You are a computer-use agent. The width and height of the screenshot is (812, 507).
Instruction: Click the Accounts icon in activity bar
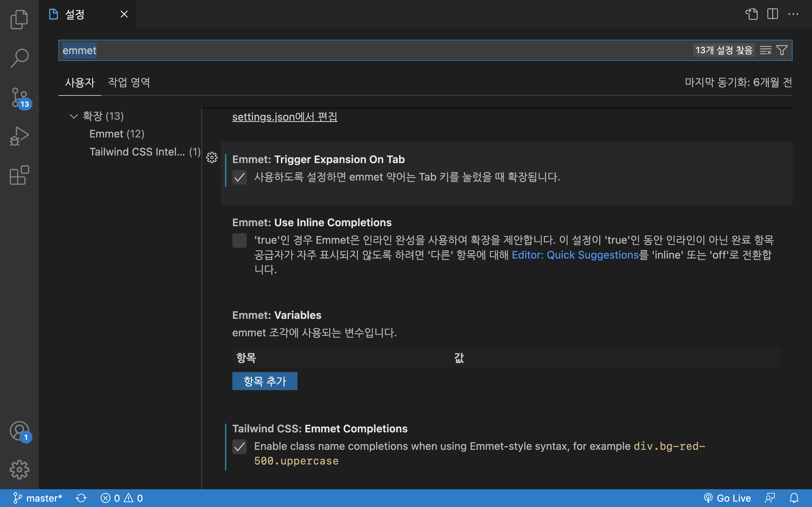pos(19,431)
